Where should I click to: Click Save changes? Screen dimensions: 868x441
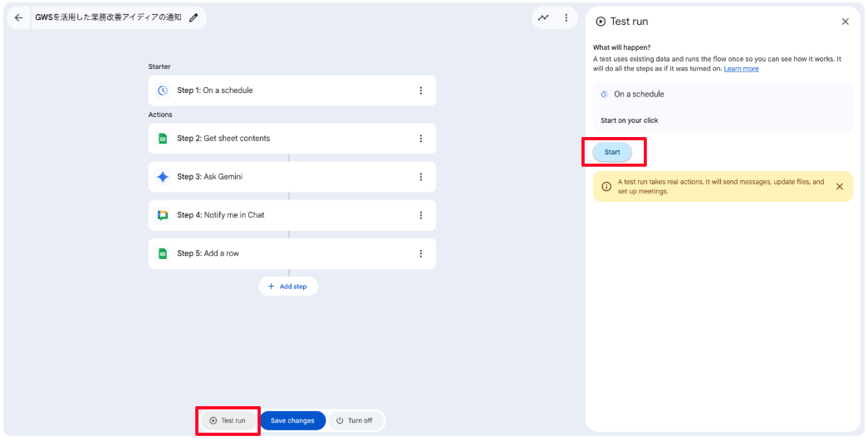[x=292, y=421]
